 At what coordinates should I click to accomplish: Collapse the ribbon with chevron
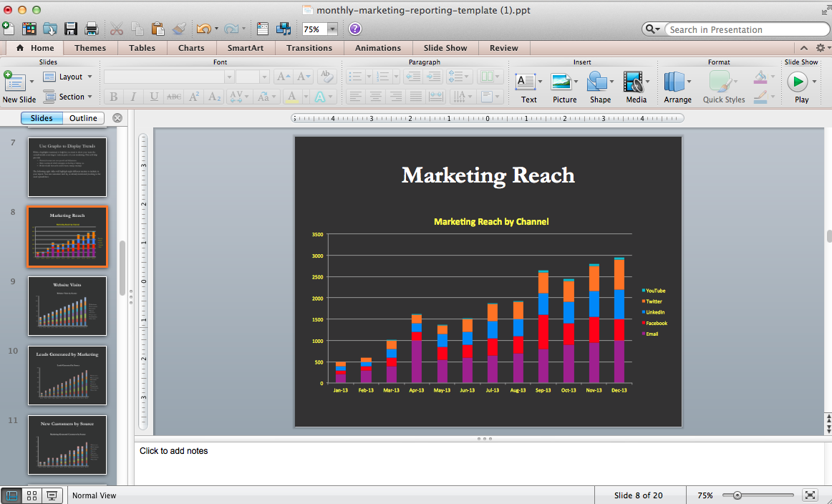pos(804,48)
